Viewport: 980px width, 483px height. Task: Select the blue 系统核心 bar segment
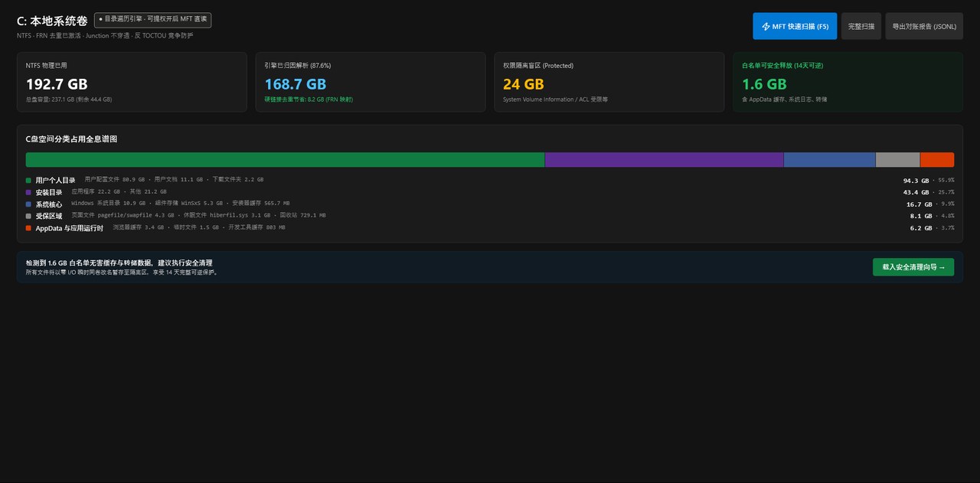829,160
